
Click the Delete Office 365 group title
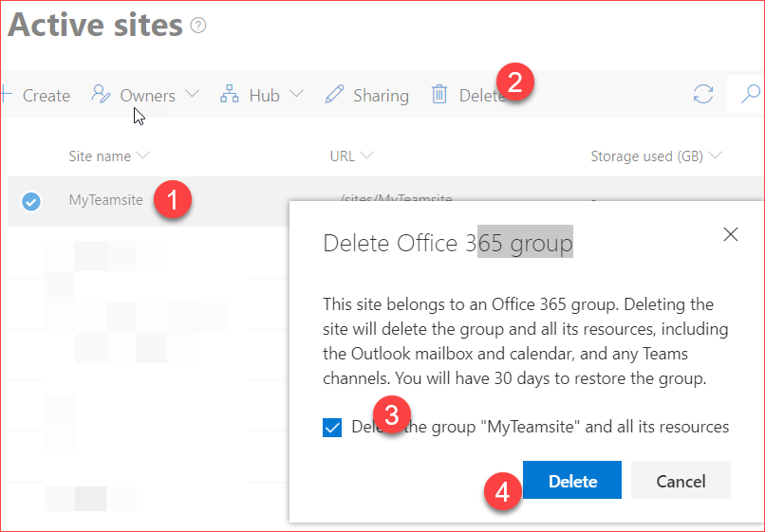(x=448, y=243)
